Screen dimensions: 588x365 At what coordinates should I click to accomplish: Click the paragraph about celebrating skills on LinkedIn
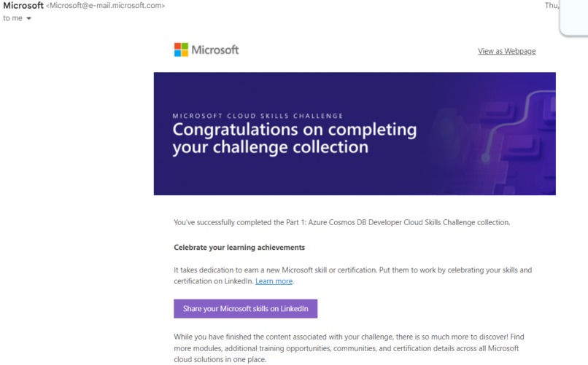point(353,275)
